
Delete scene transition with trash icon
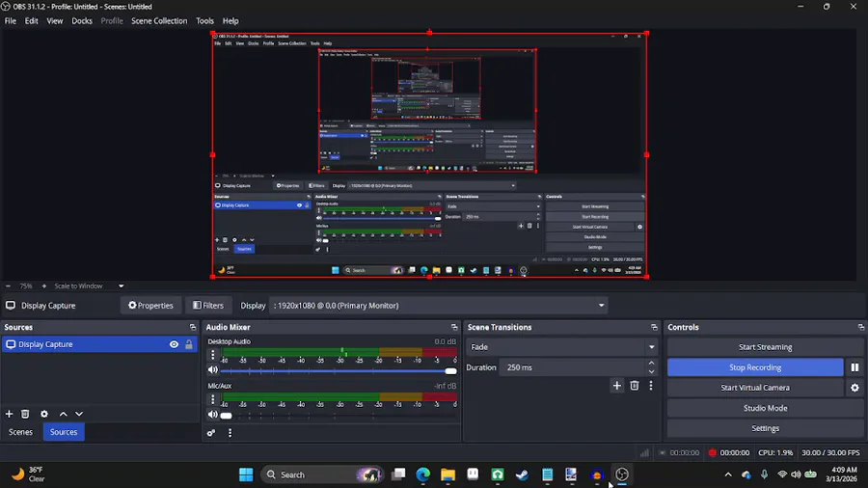click(635, 386)
